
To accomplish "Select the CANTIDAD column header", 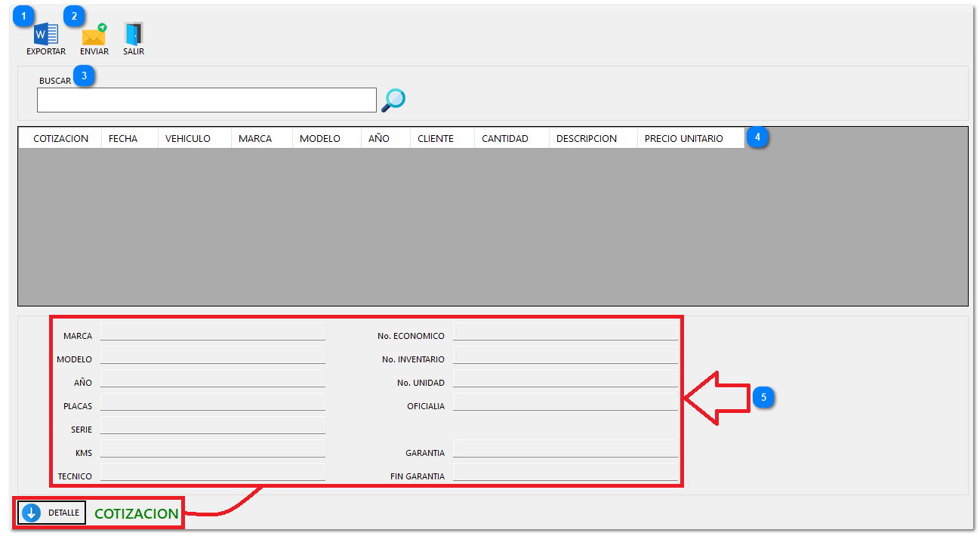I will pos(512,138).
